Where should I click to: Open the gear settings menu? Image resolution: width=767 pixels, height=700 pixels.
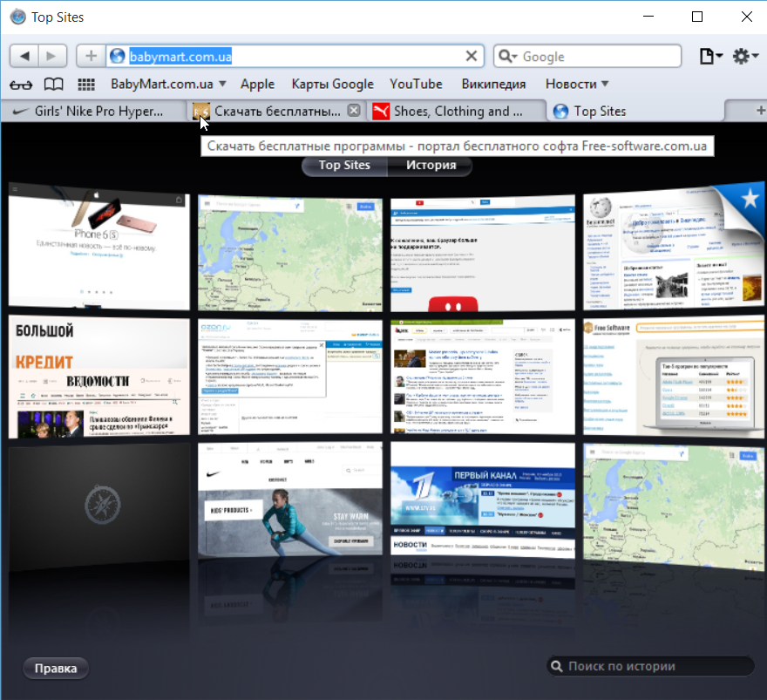pos(745,57)
